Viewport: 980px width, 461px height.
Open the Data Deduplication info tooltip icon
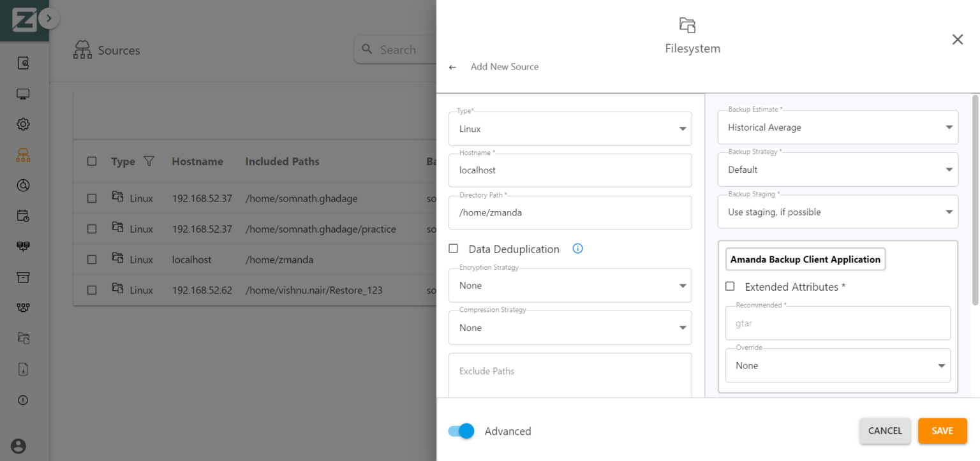pyautogui.click(x=577, y=248)
